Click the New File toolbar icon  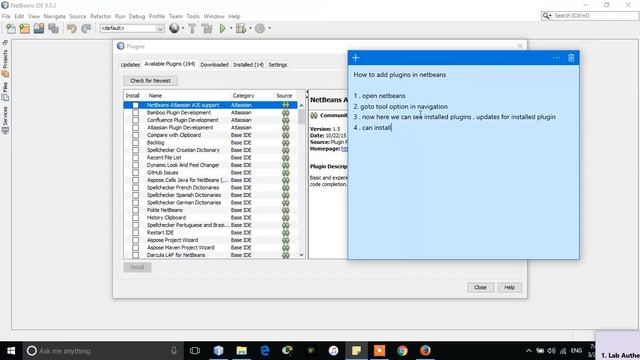(11, 29)
